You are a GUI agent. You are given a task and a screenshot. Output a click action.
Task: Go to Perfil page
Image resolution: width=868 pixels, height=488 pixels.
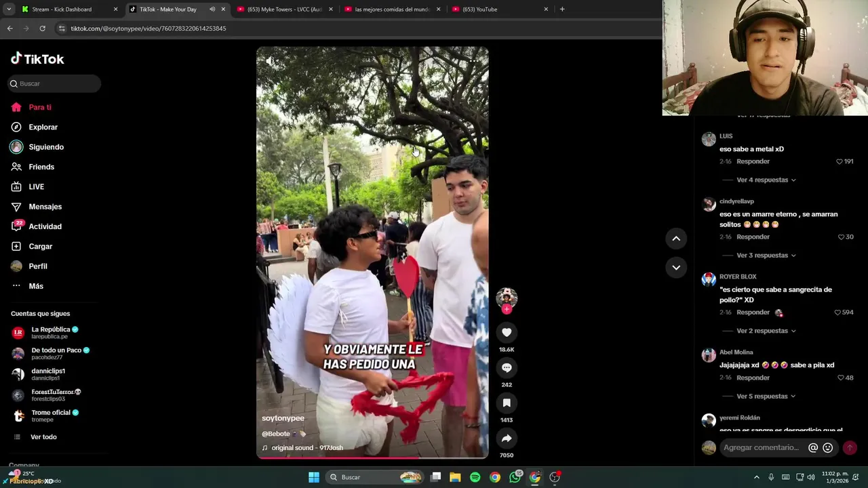click(28, 266)
